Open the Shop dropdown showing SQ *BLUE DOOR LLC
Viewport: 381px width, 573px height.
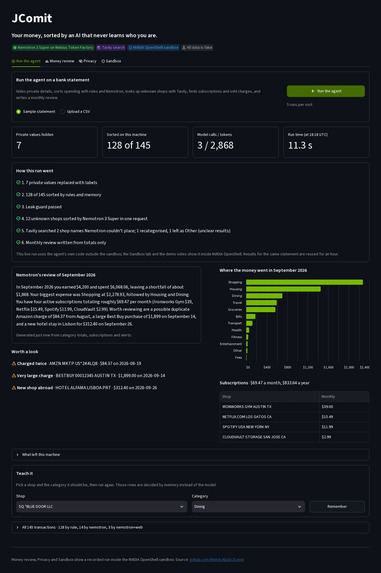coord(101,506)
